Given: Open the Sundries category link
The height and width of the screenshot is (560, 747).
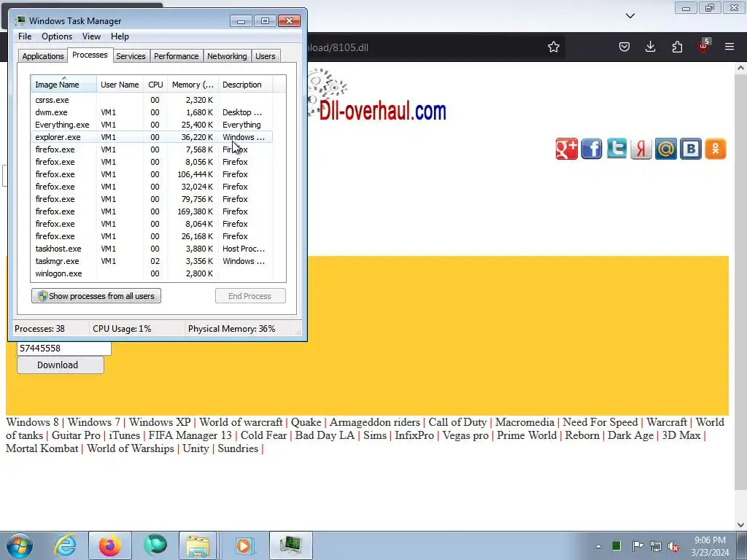Looking at the screenshot, I should (x=238, y=448).
